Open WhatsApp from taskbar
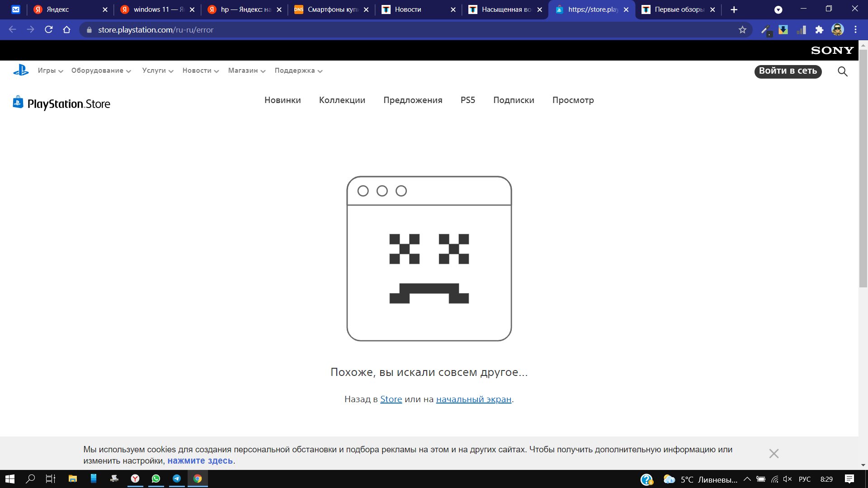This screenshot has height=488, width=868. tap(156, 479)
